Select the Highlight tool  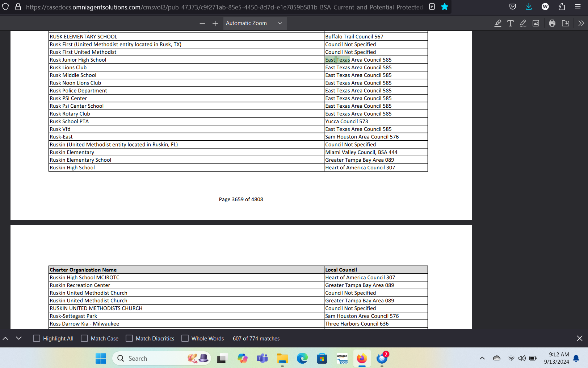pyautogui.click(x=498, y=23)
